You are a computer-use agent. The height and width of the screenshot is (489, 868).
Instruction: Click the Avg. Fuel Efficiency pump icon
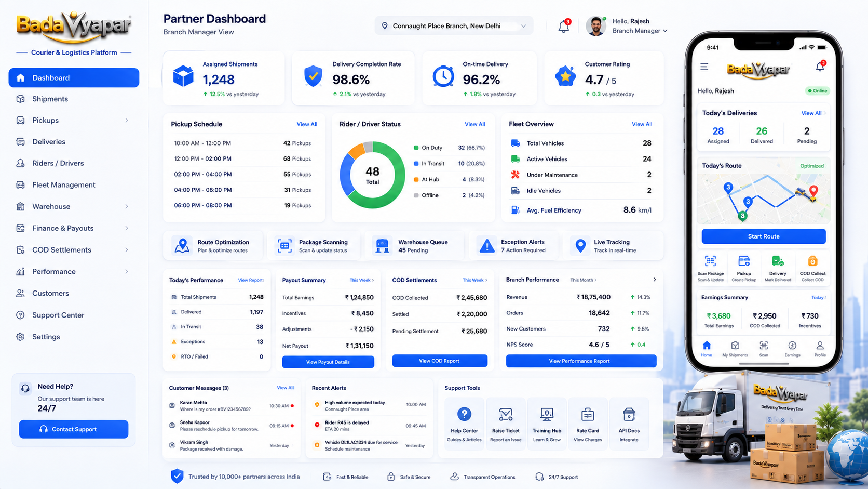(x=515, y=210)
